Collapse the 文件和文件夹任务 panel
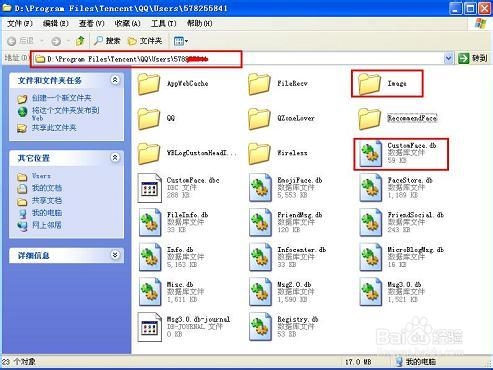Image resolution: width=493 pixels, height=370 pixels. coord(115,80)
